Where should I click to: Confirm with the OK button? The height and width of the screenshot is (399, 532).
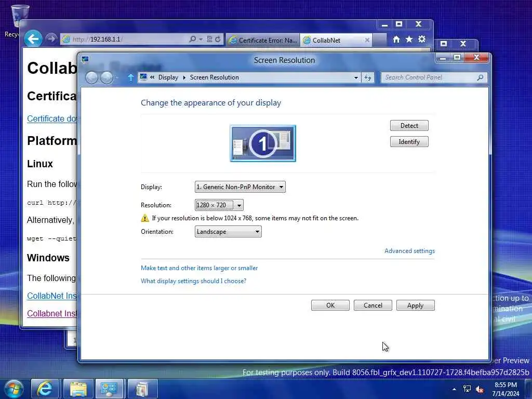click(330, 305)
